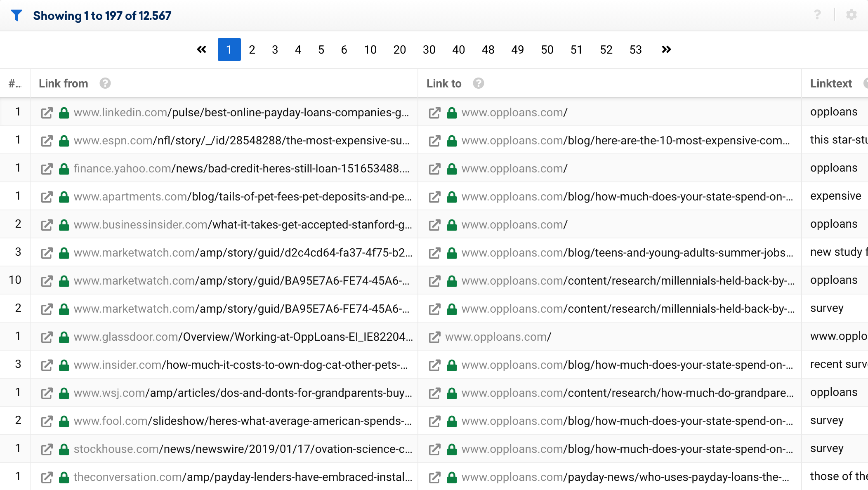Click insider.com dog-cat pets cost URL

[241, 365]
